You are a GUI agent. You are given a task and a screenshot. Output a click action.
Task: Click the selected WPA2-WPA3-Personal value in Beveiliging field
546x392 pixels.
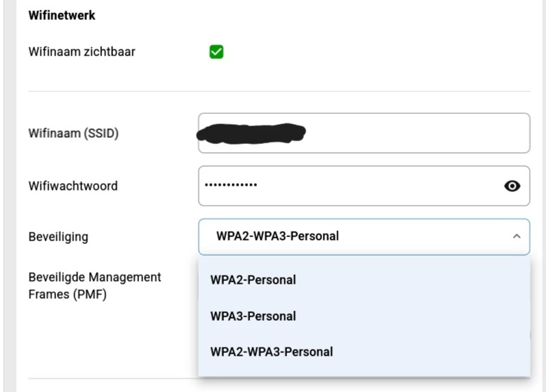(x=277, y=236)
